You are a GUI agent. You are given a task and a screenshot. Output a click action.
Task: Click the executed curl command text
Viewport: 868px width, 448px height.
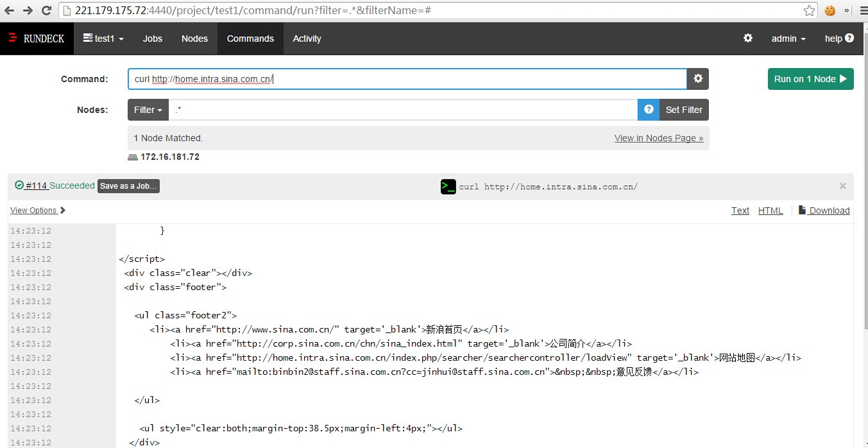tap(549, 187)
